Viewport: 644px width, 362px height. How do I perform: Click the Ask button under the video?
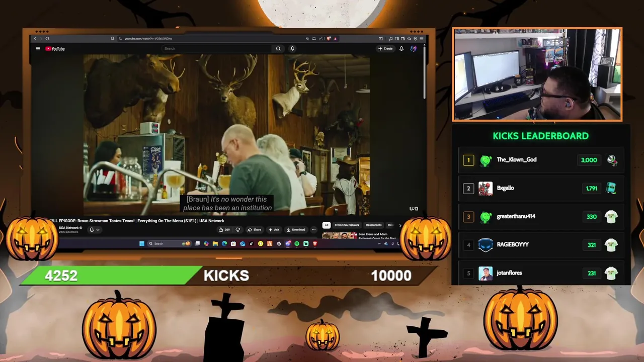274,230
